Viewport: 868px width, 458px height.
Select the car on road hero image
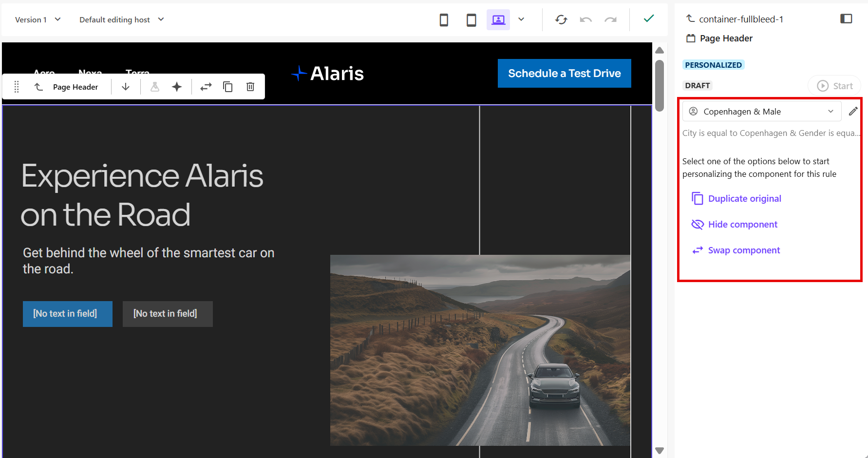point(480,350)
